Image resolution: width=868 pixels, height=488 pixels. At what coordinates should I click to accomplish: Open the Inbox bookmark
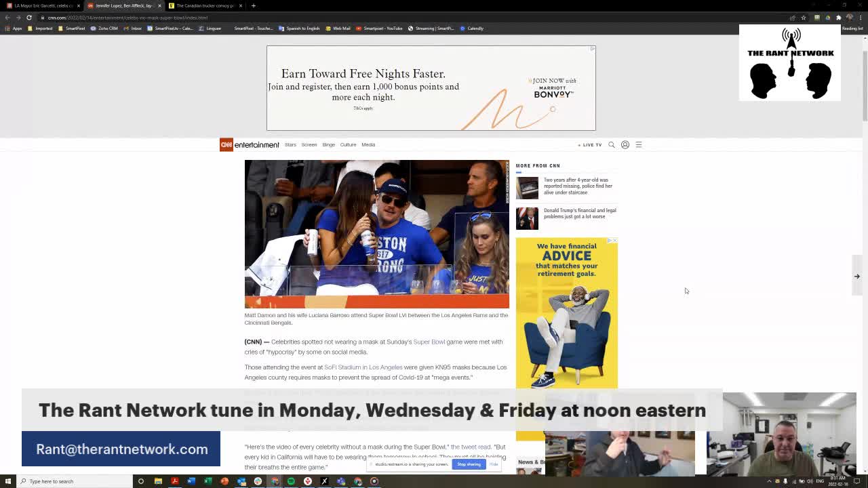click(x=133, y=28)
